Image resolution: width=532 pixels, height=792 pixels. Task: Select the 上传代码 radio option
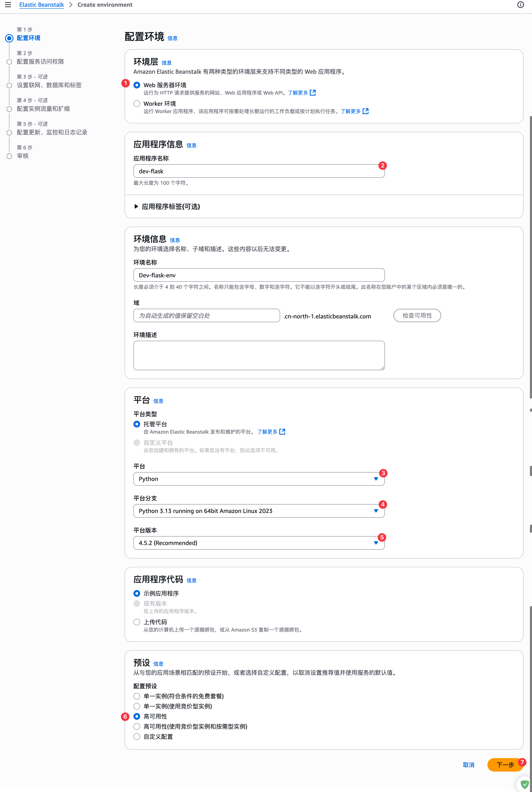137,622
